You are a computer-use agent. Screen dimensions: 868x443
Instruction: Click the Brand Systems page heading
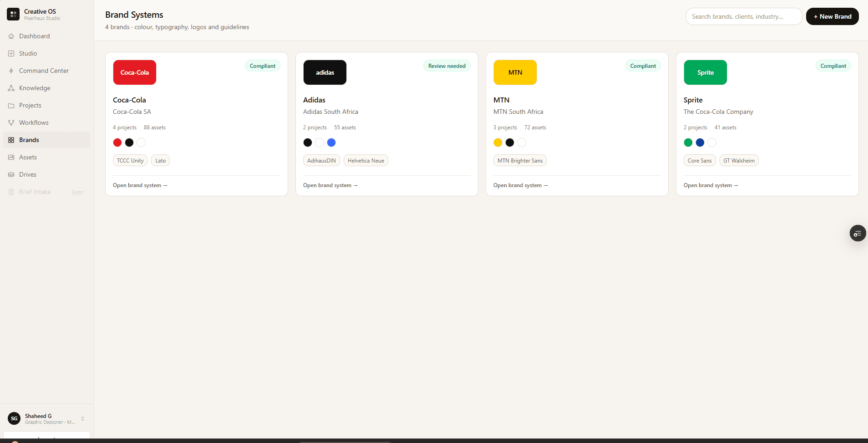(x=134, y=15)
